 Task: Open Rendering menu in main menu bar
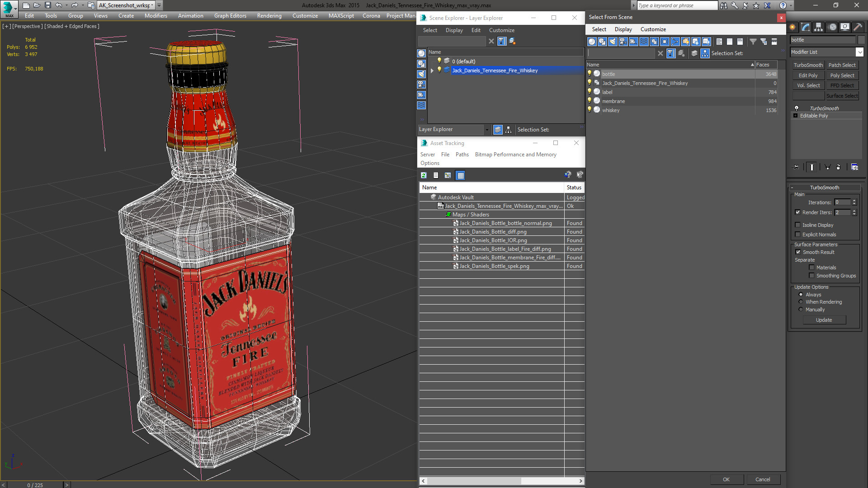pyautogui.click(x=269, y=16)
